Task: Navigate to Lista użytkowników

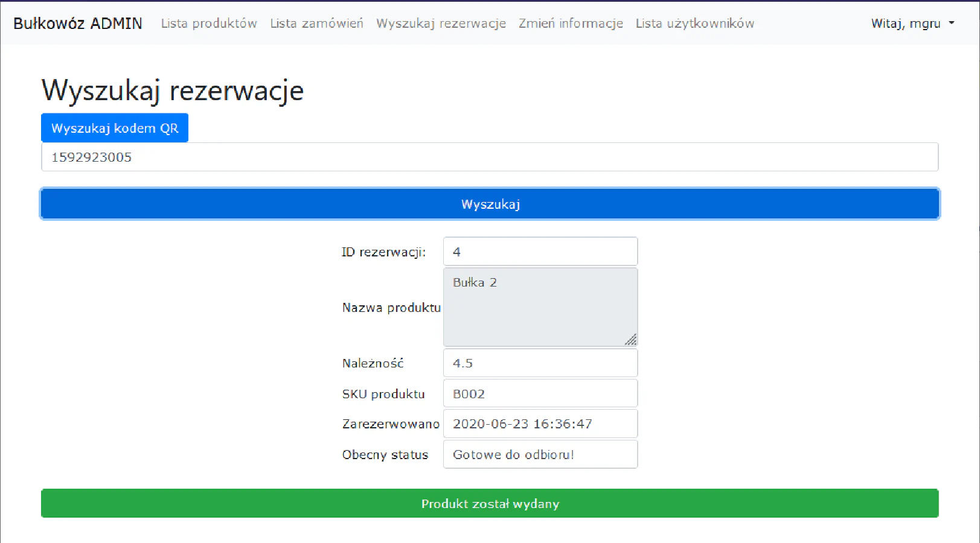Action: 694,24
